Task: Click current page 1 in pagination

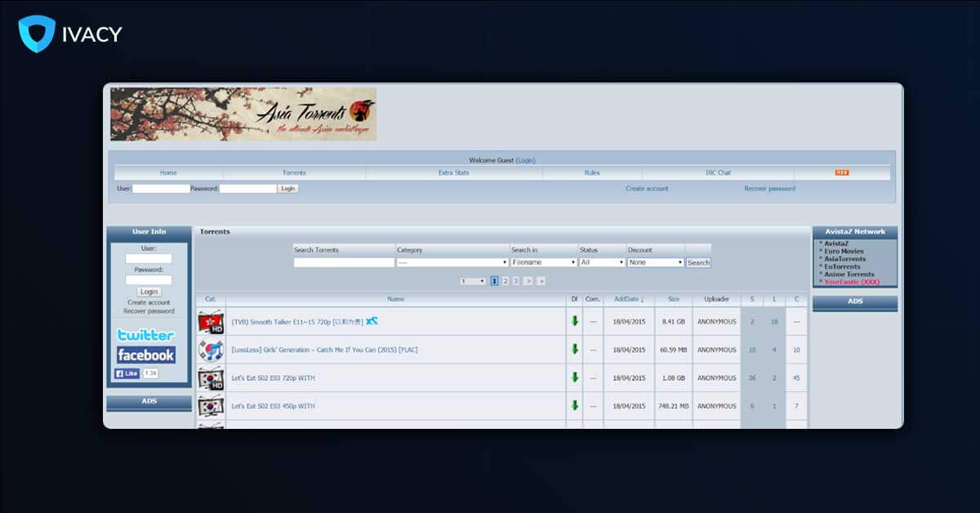Action: [495, 281]
